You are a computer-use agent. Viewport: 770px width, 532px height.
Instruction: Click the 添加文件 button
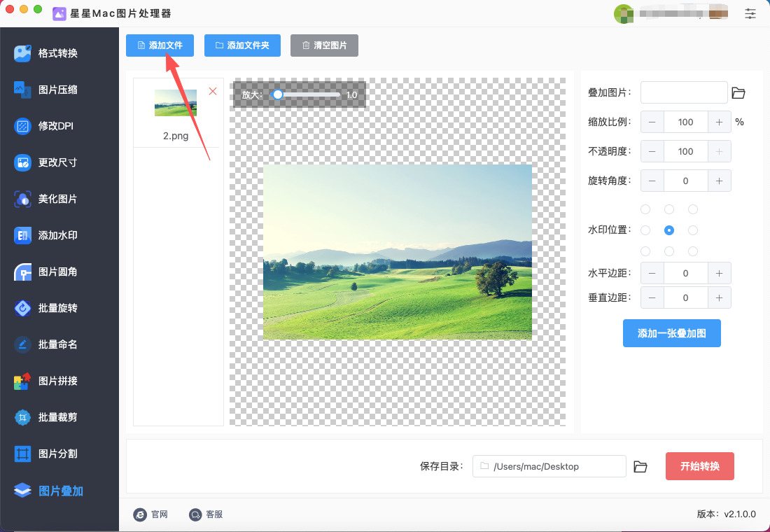(160, 45)
